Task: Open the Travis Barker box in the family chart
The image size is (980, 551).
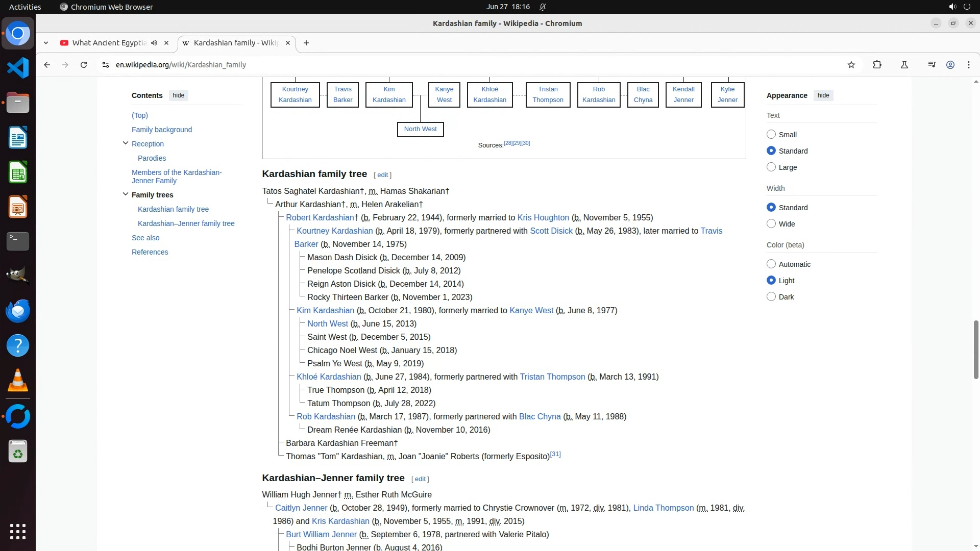Action: (342, 94)
